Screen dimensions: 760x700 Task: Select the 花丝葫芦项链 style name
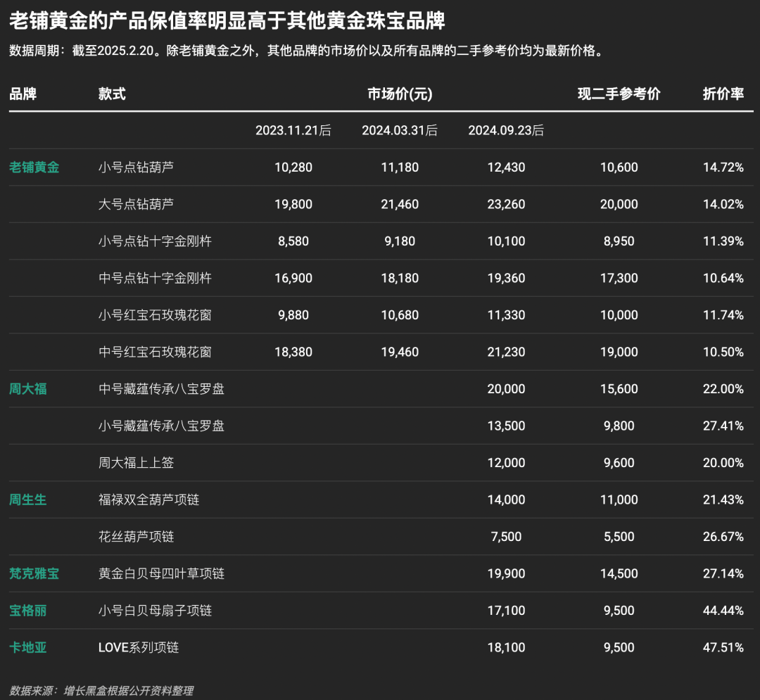[136, 536]
